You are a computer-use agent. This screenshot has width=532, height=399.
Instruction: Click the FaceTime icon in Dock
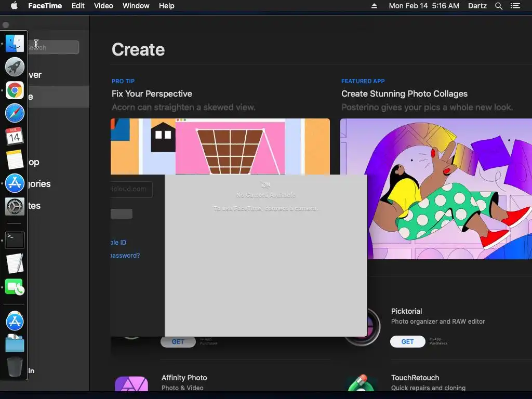(x=15, y=287)
